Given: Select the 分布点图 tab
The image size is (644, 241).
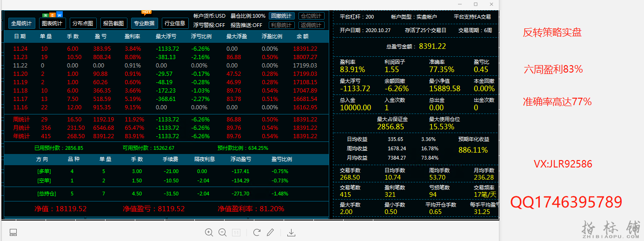Looking at the screenshot, I should click(84, 23).
